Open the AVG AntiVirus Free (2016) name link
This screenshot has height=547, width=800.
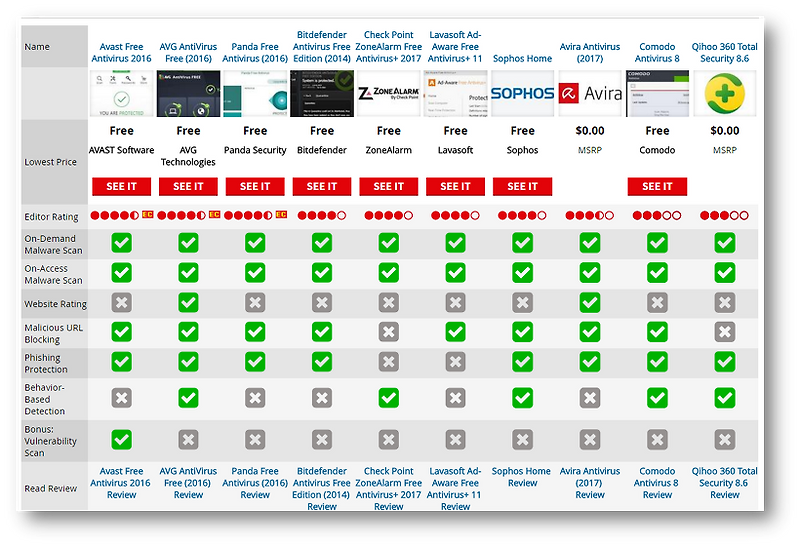(188, 53)
